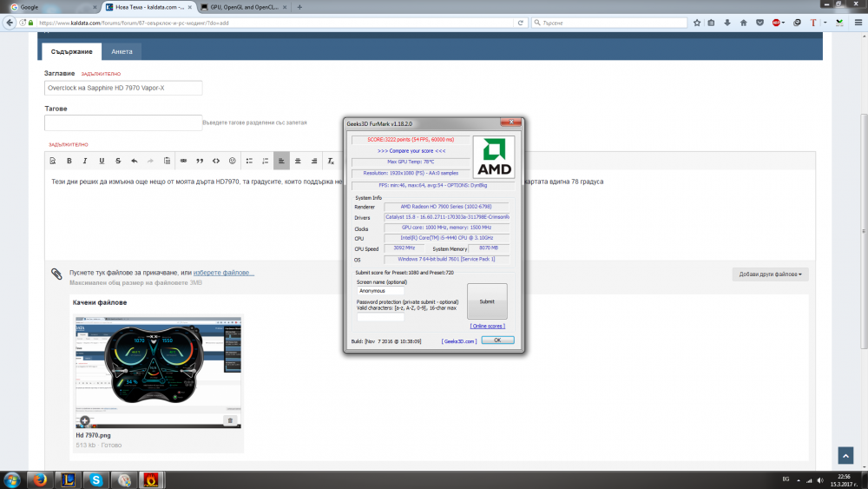This screenshot has width=868, height=489.
Task: Align text left in editor
Action: [x=281, y=162]
